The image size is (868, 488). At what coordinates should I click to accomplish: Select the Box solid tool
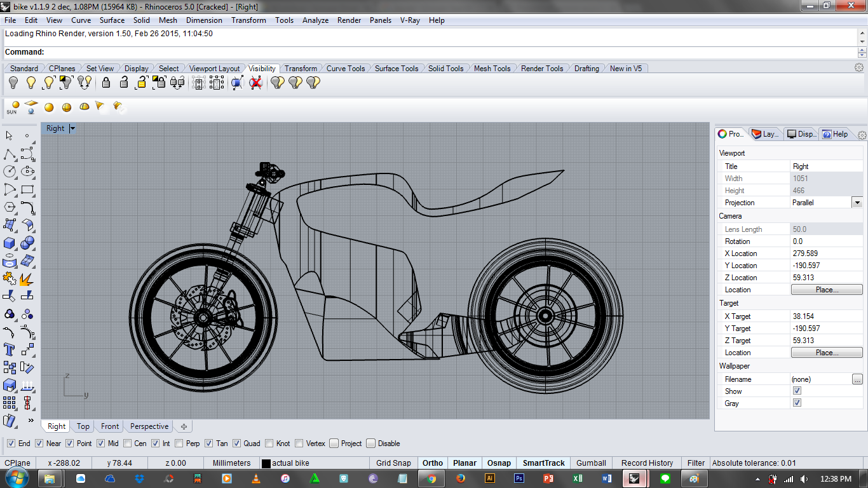[x=9, y=243]
